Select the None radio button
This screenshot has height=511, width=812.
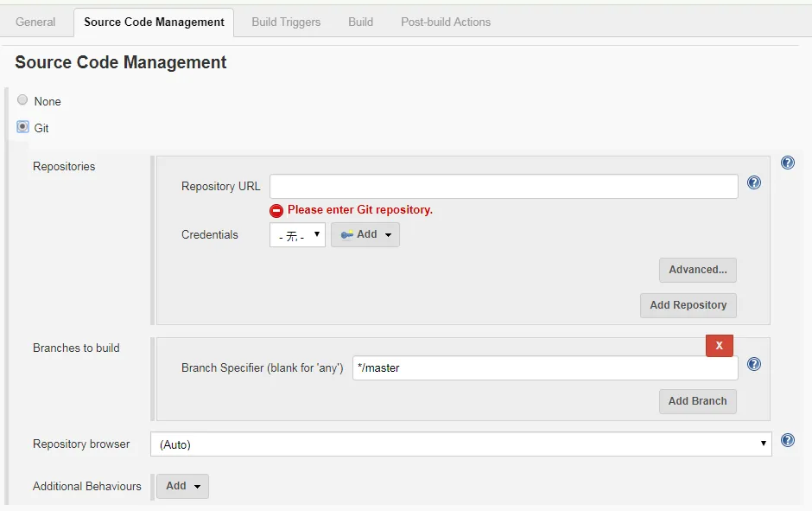(22, 100)
